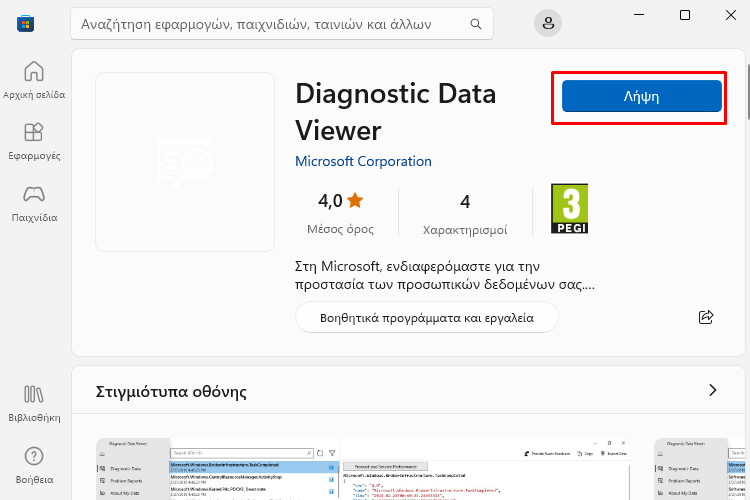Click the search magnifier icon

[475, 23]
